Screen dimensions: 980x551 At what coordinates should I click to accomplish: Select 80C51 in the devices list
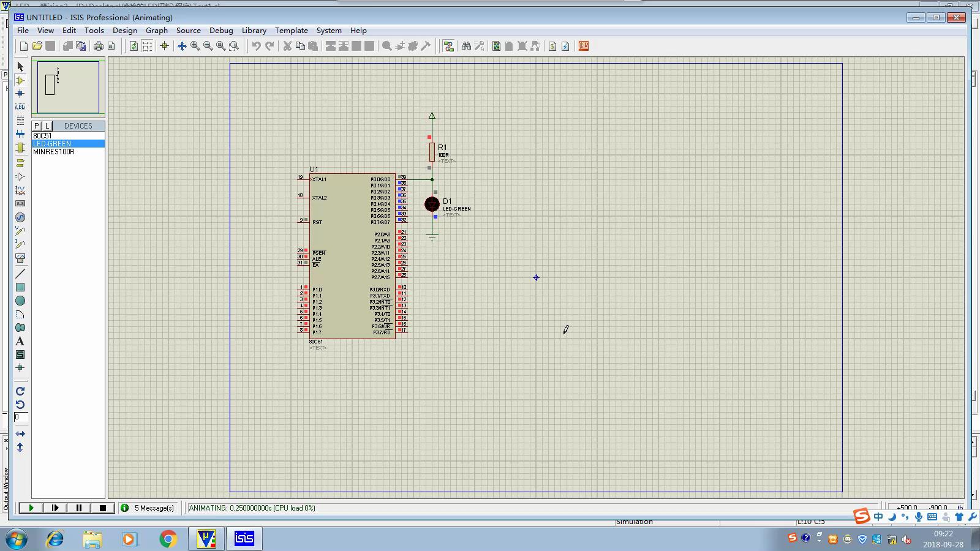(68, 135)
